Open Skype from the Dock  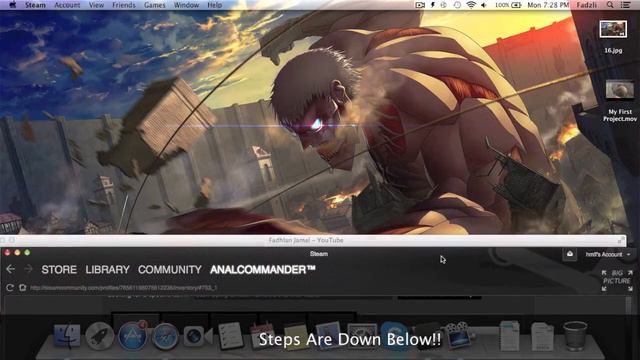pos(394,335)
